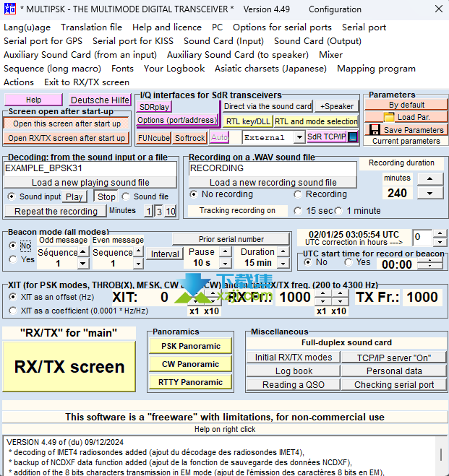Click the Stop button
Image resolution: width=449 pixels, height=476 pixels.
pos(106,196)
